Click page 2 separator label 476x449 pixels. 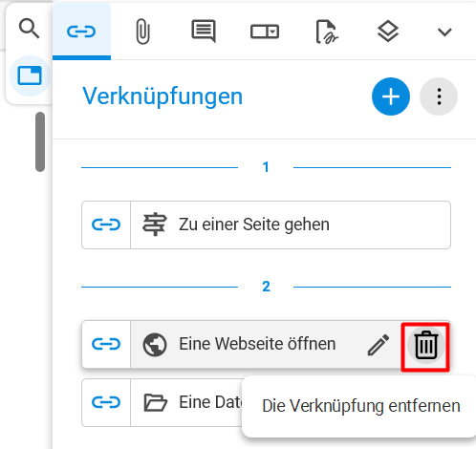[x=266, y=287]
